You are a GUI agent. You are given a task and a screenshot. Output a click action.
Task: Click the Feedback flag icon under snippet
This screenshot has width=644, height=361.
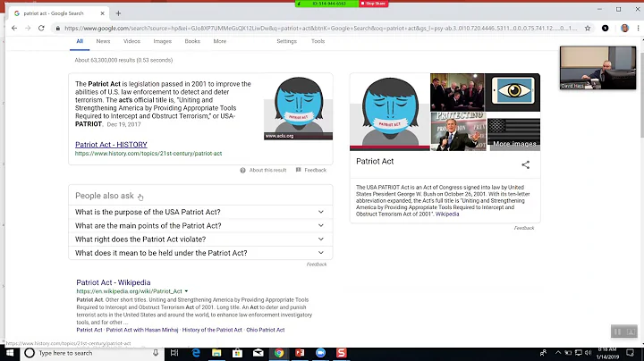tap(299, 170)
